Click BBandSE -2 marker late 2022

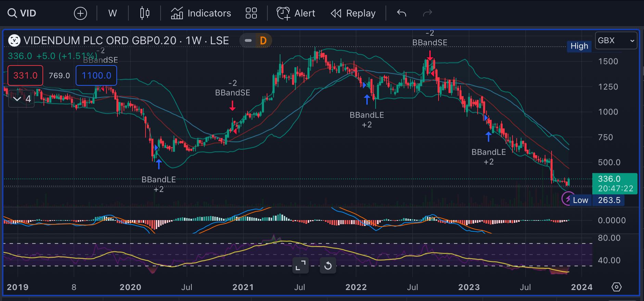(430, 38)
